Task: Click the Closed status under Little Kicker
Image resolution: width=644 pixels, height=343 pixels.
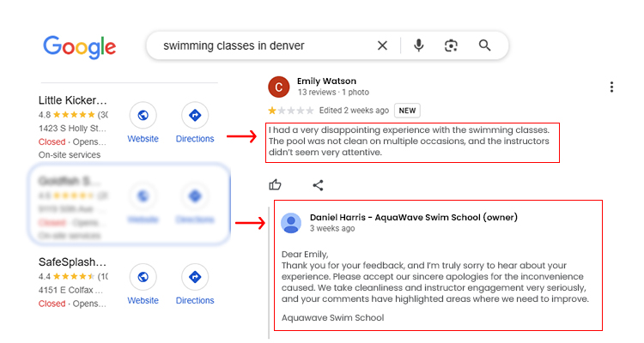Action: click(x=52, y=142)
